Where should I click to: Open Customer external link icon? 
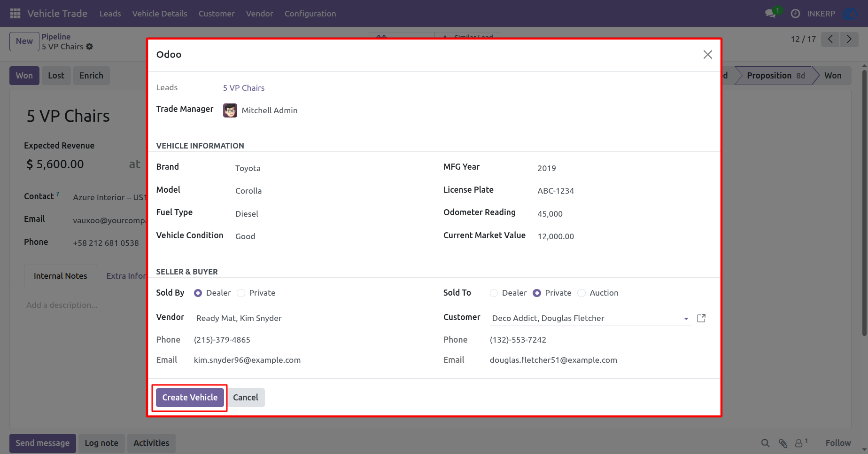tap(701, 318)
